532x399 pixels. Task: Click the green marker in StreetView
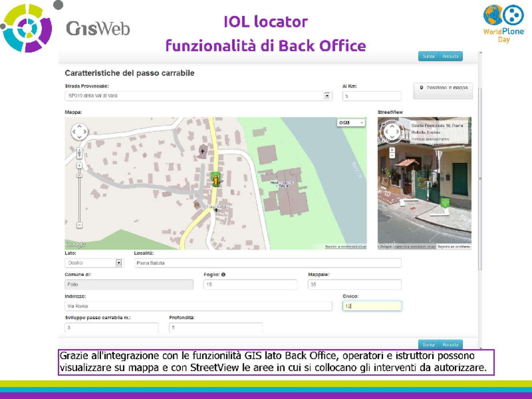[x=445, y=203]
